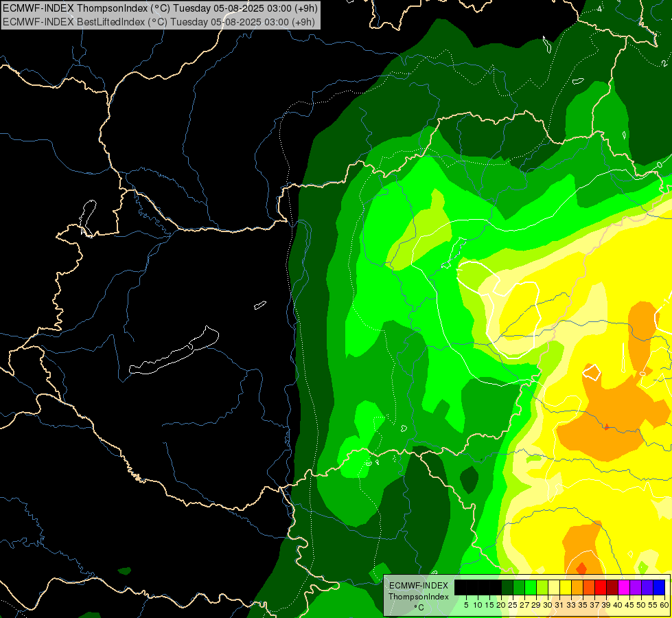This screenshot has height=618, width=672.
Task: Click the contour label 4 on the map
Action: pyautogui.click(x=599, y=8)
